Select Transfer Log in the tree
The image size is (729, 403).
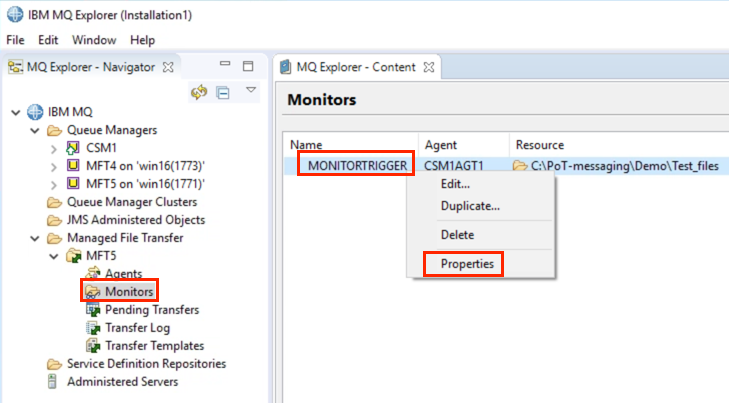[138, 328]
